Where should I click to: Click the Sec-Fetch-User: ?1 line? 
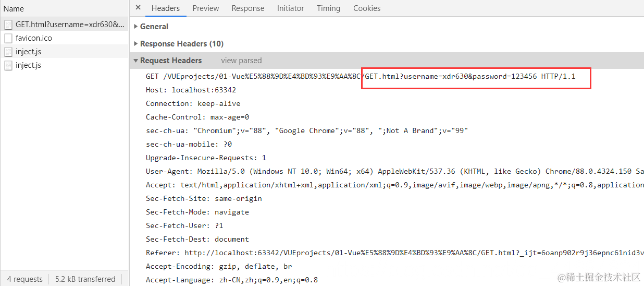[x=184, y=225]
